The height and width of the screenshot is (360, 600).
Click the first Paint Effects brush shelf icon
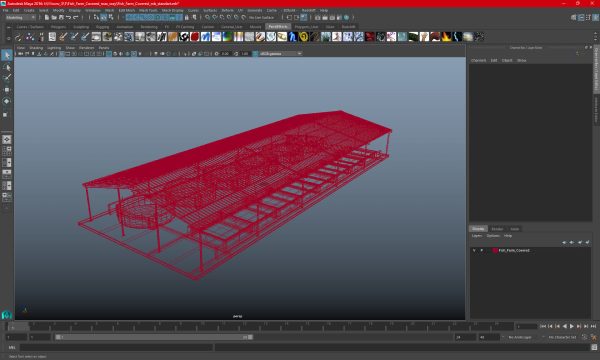point(19,37)
